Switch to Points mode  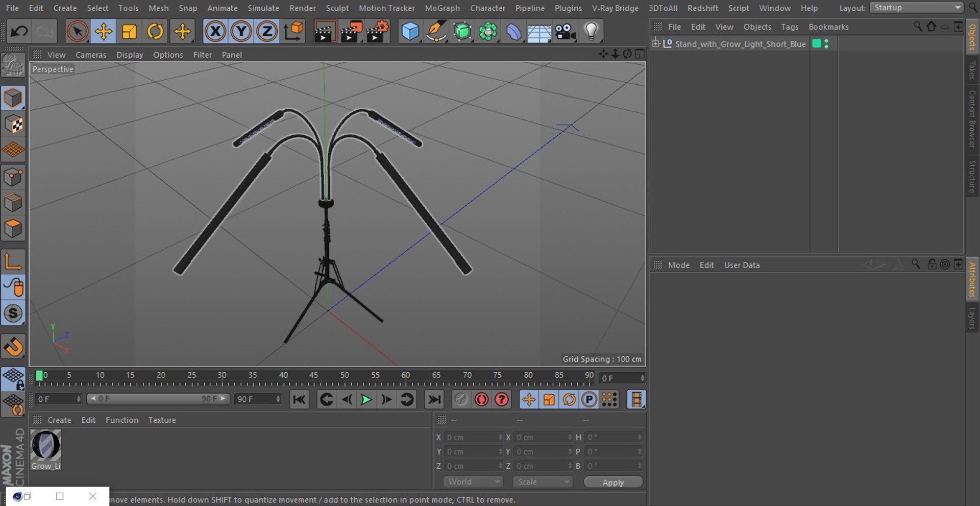(x=13, y=177)
